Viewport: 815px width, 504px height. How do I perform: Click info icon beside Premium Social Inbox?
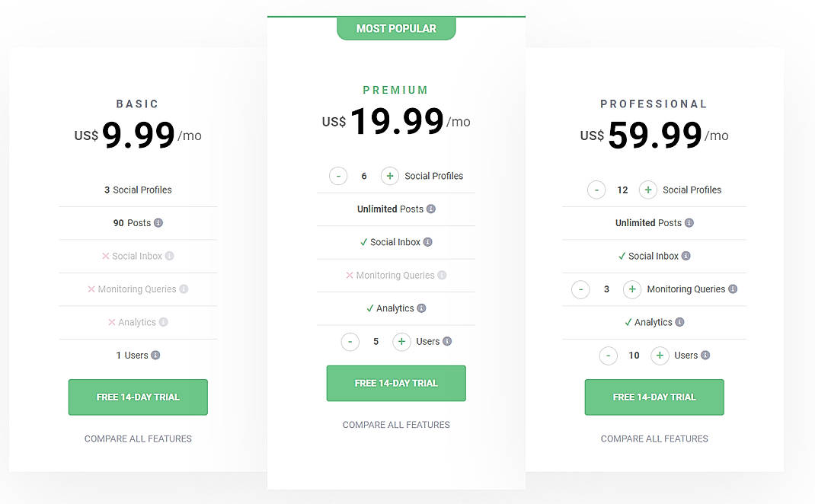[428, 242]
